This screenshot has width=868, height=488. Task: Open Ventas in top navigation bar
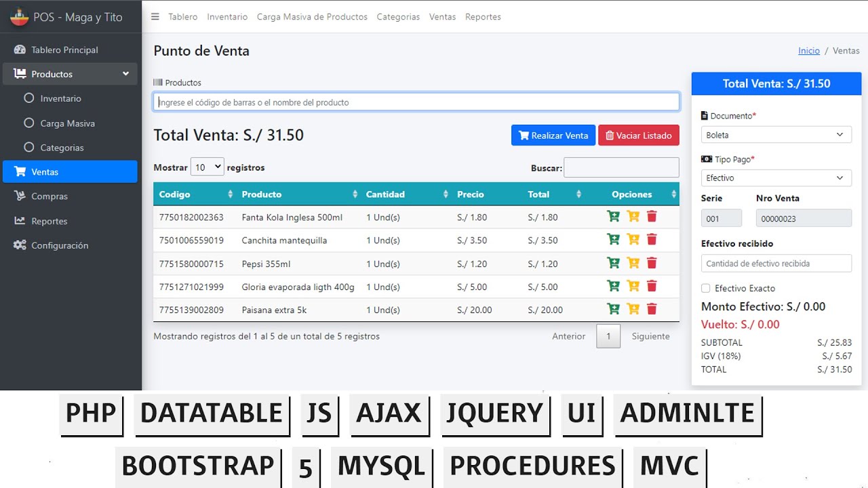442,17
